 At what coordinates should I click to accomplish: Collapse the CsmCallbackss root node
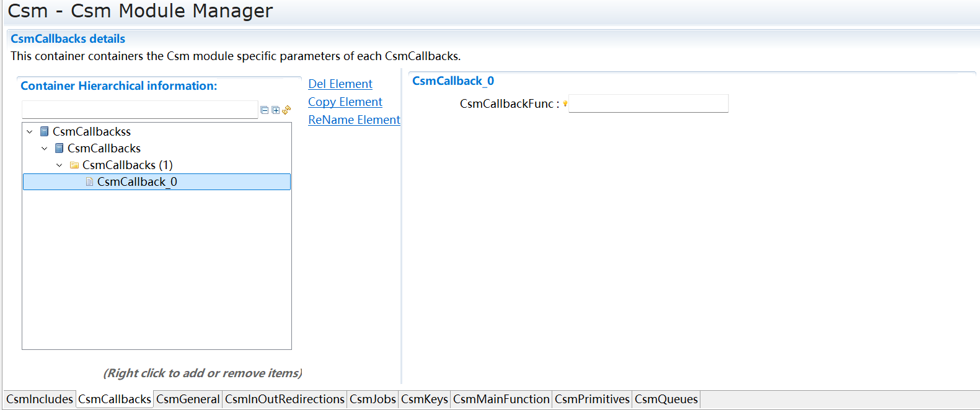click(29, 132)
